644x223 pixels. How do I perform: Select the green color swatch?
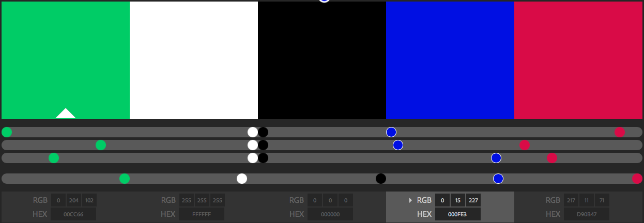click(x=66, y=57)
